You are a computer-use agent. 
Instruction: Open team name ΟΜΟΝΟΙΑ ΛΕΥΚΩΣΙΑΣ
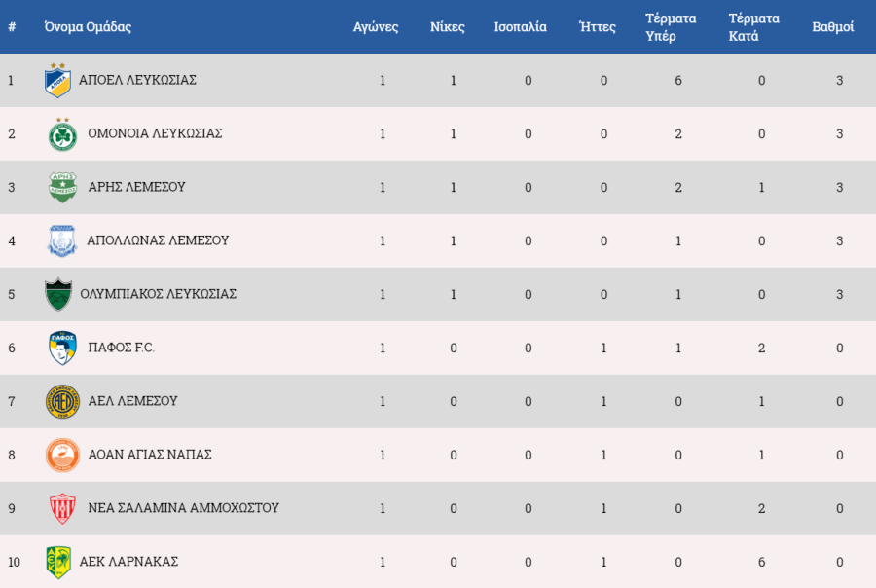(x=155, y=133)
